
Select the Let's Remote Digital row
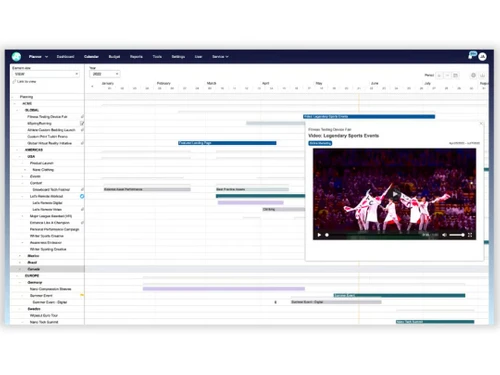(47, 203)
